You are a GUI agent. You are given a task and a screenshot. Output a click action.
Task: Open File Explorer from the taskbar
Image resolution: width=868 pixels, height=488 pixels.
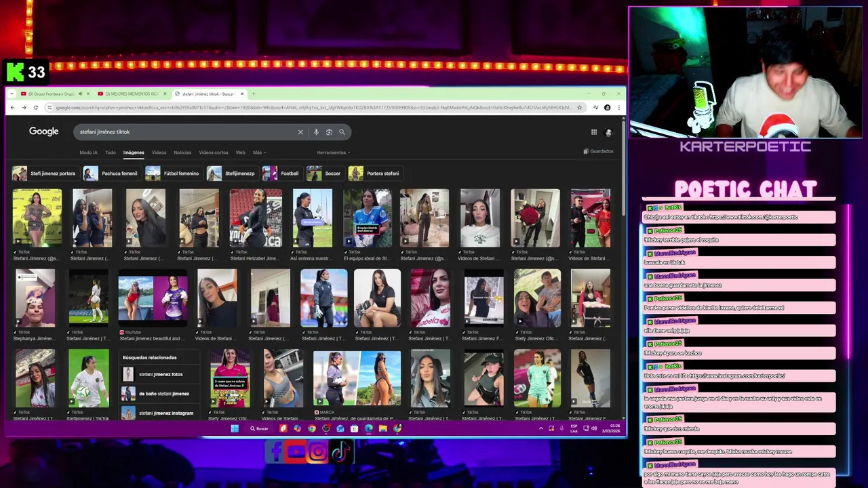click(383, 428)
